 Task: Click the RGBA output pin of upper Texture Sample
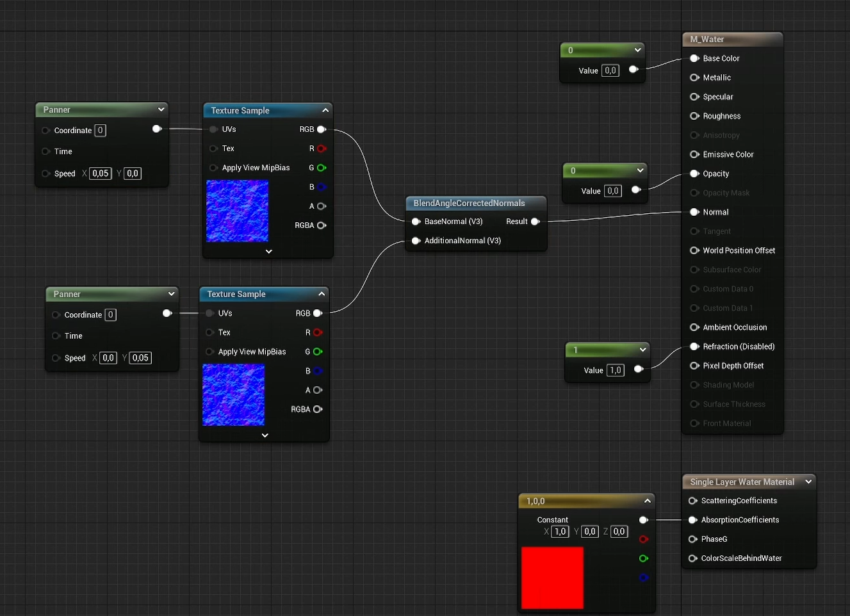[322, 225]
